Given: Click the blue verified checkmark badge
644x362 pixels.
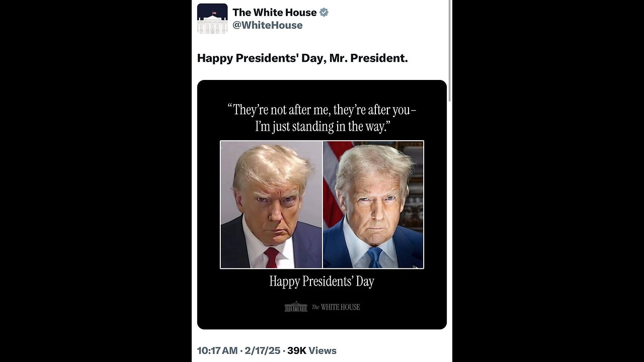Looking at the screenshot, I should [324, 13].
